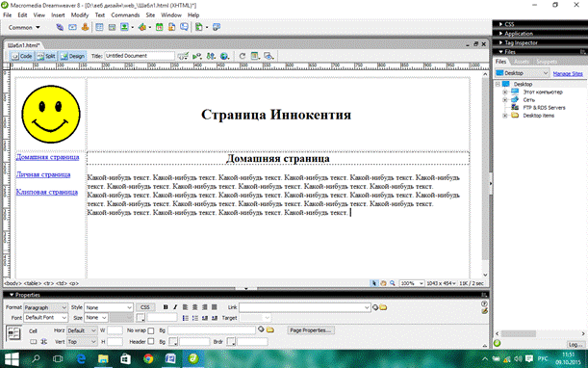Click the Refresh Design View icon
The width and height of the screenshot is (588, 368).
tap(243, 56)
